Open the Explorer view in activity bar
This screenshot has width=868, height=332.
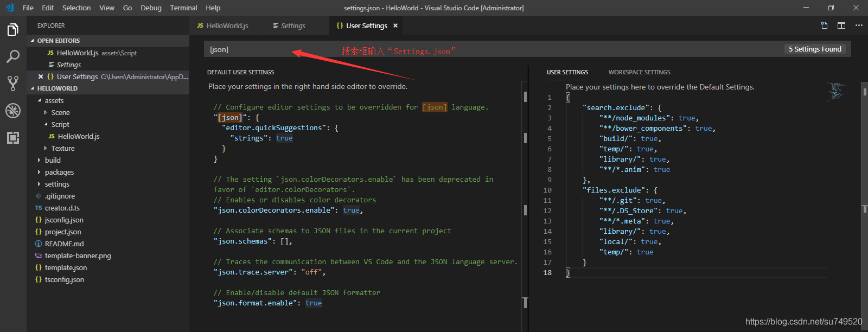pyautogui.click(x=13, y=30)
